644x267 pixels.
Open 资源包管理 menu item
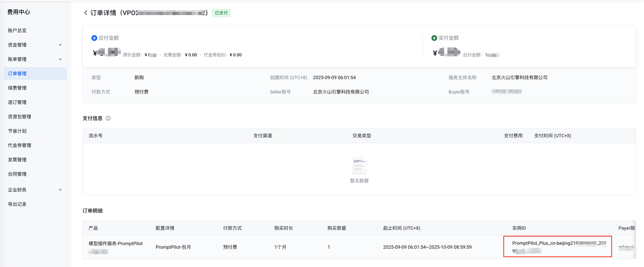(20, 117)
